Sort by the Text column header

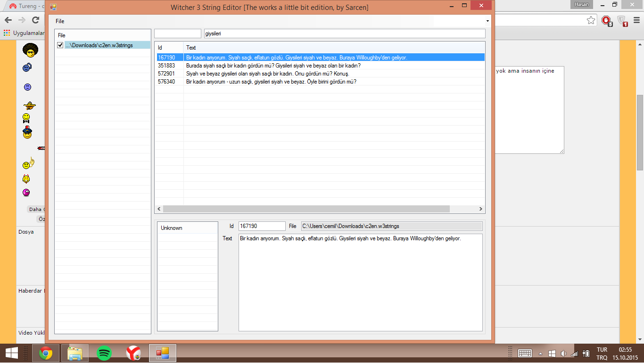coord(334,47)
